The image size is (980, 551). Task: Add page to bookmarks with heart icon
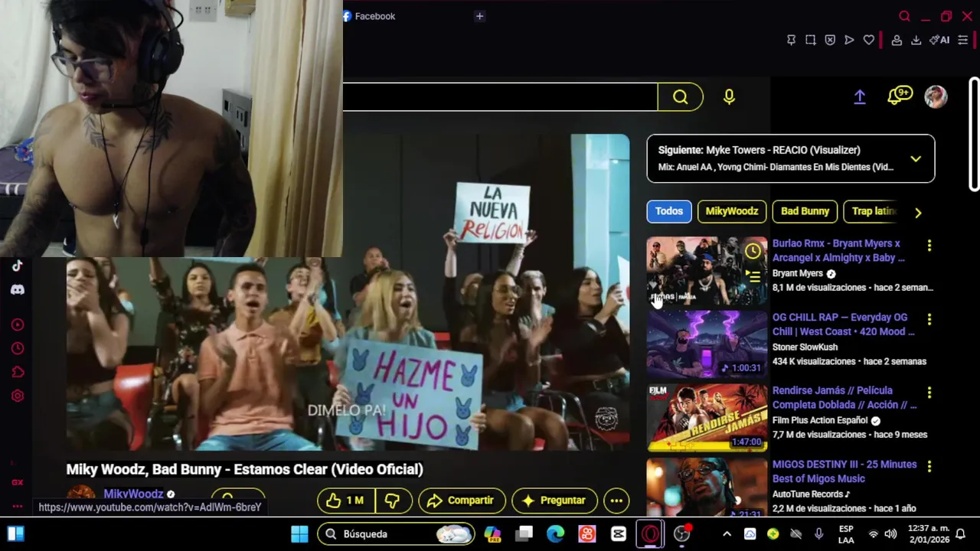[869, 40]
